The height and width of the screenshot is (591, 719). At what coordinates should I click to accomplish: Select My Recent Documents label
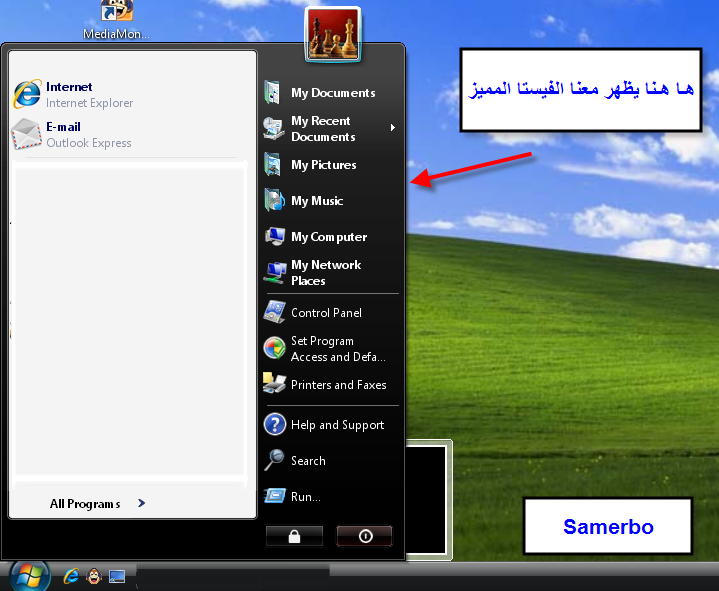pyautogui.click(x=323, y=129)
